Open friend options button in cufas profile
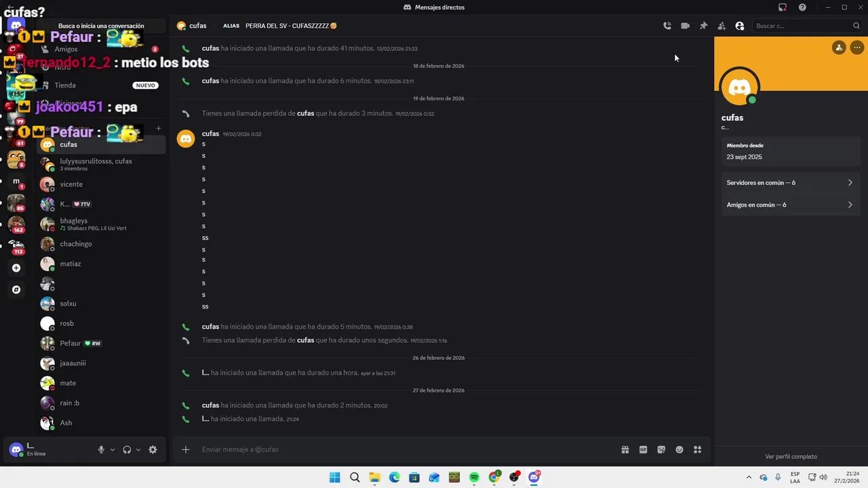 coord(840,47)
